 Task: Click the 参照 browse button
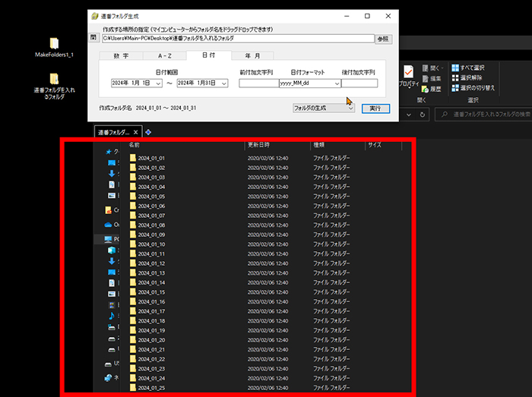[384, 38]
